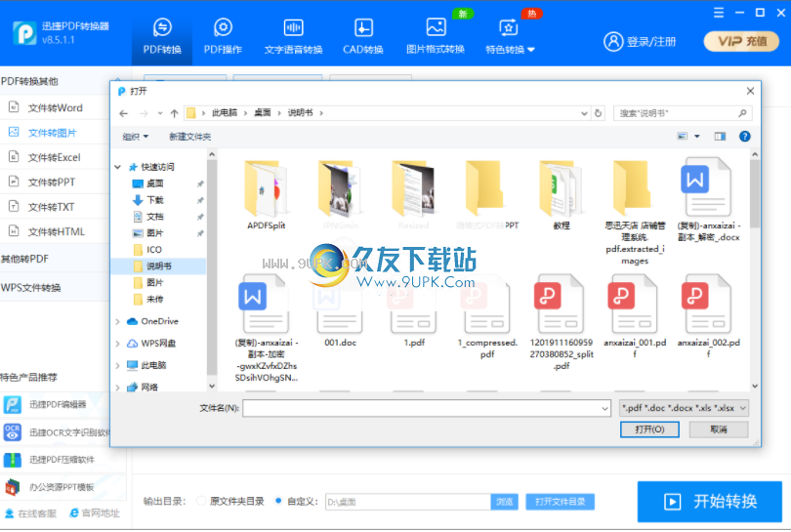The width and height of the screenshot is (791, 532).
Task: Open 办公资源PPT模板 icon
Action: coord(13,487)
